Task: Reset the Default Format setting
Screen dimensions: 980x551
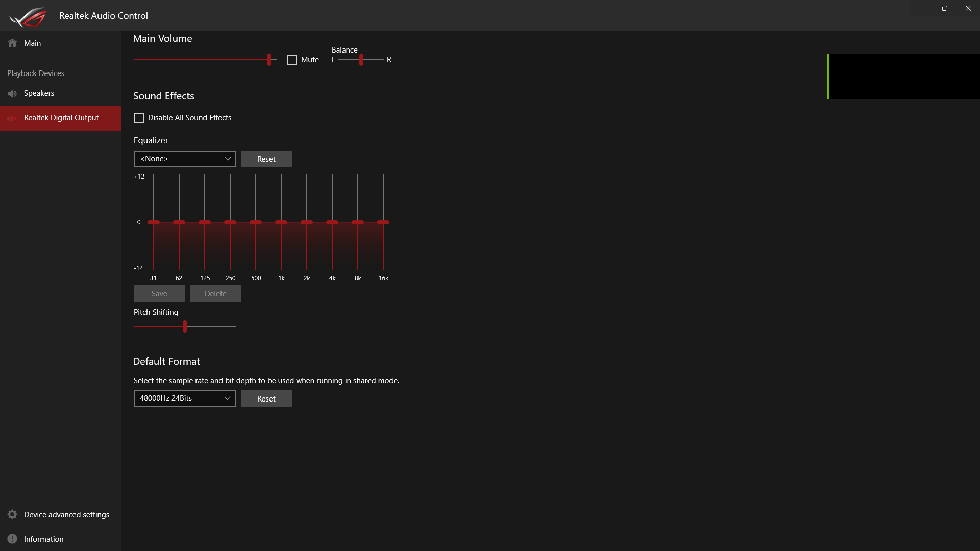Action: coord(266,398)
